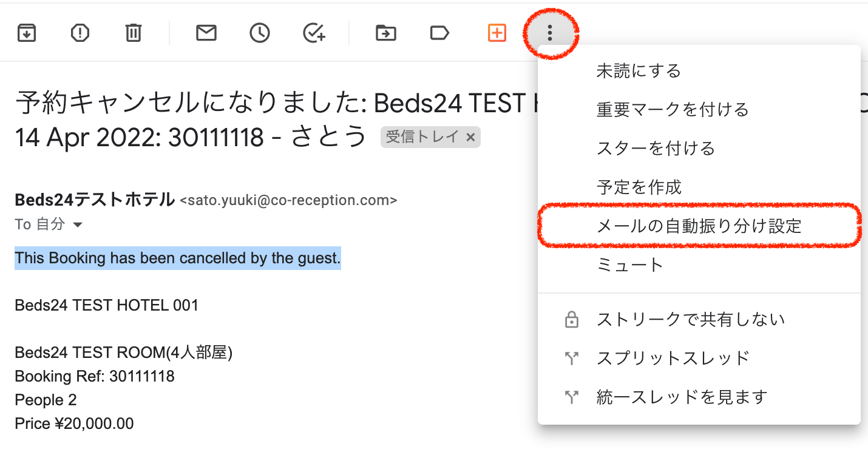868x455 pixels.
Task: Open メールの自動振り分け設定 option
Action: point(699,226)
